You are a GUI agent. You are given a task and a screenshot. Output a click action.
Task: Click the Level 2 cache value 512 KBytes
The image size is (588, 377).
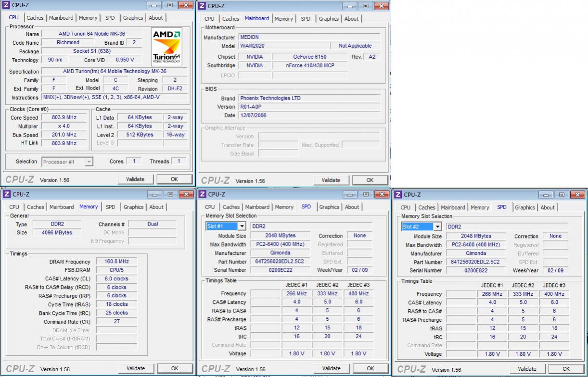[140, 135]
